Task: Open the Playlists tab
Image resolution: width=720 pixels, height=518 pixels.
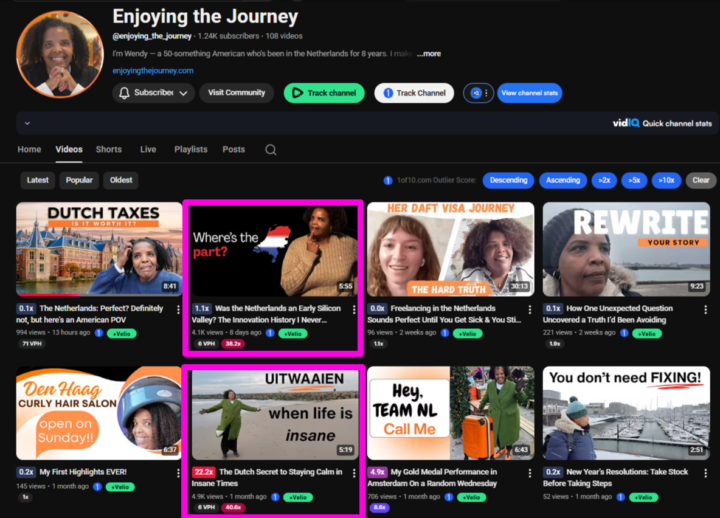Action: [191, 149]
